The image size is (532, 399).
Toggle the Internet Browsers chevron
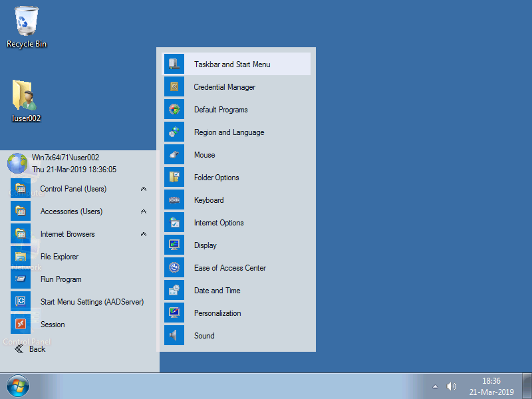pyautogui.click(x=144, y=235)
